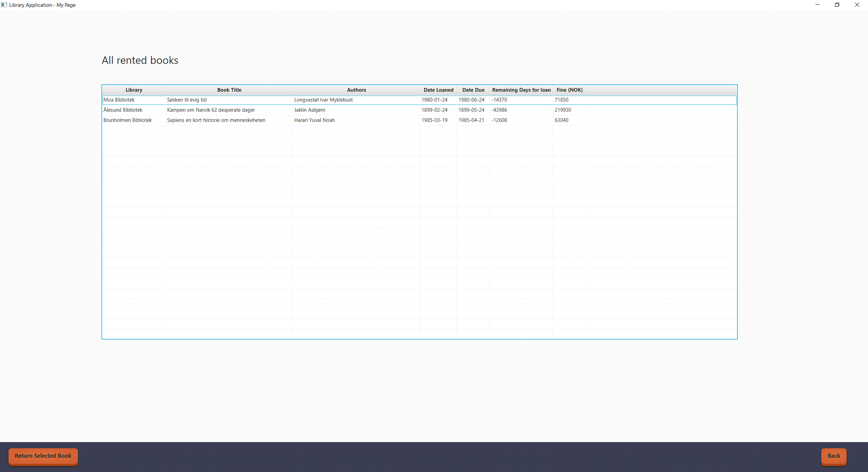
Task: Select the Ålesund Bibliotek row
Action: tap(123, 110)
